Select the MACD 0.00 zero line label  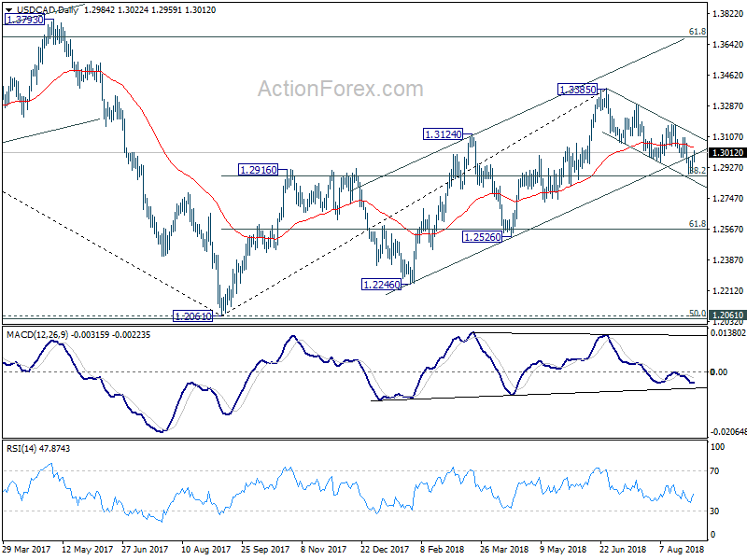718,371
